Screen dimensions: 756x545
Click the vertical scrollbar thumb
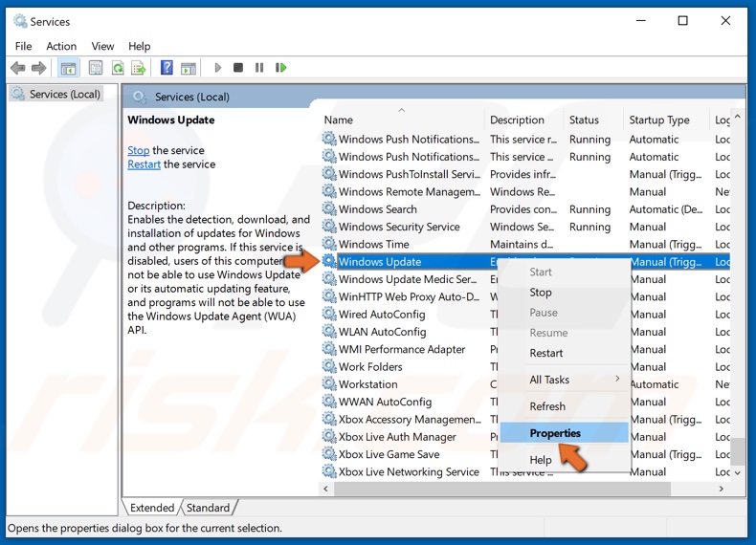coord(737,450)
